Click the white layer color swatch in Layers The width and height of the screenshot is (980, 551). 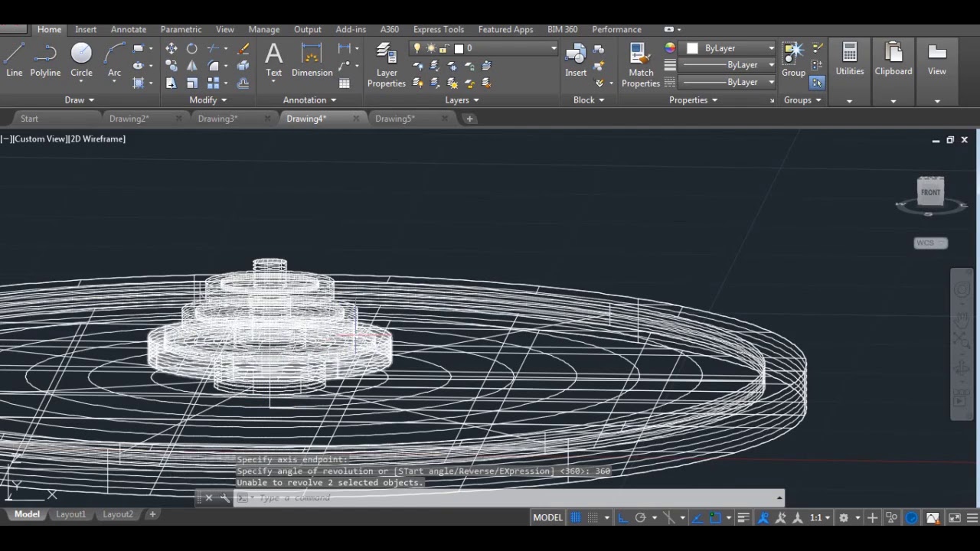[x=459, y=48]
